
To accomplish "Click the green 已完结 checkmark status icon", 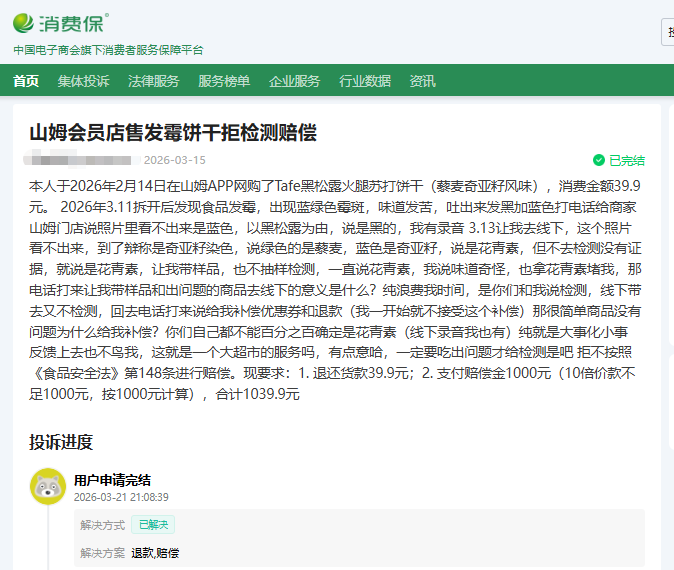I will pos(599,160).
